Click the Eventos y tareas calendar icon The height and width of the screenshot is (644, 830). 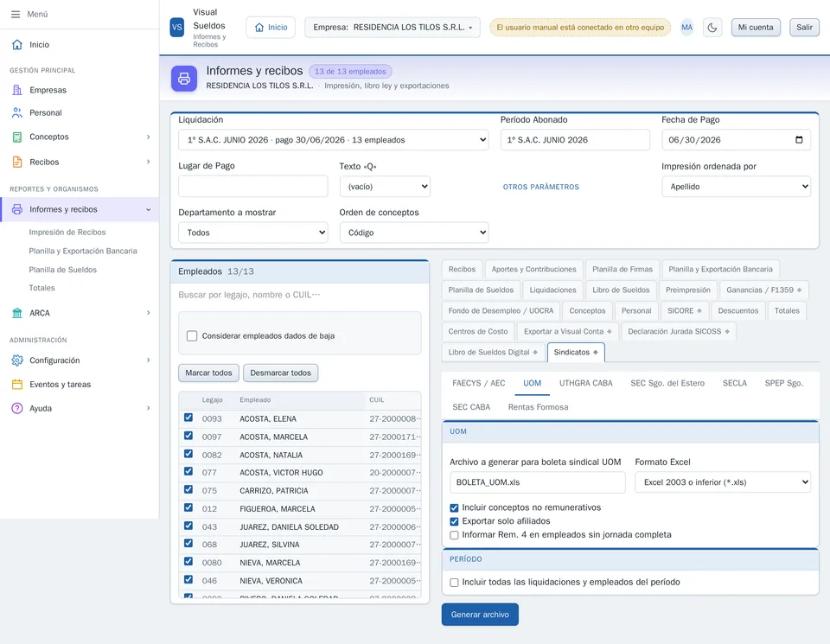(x=17, y=384)
